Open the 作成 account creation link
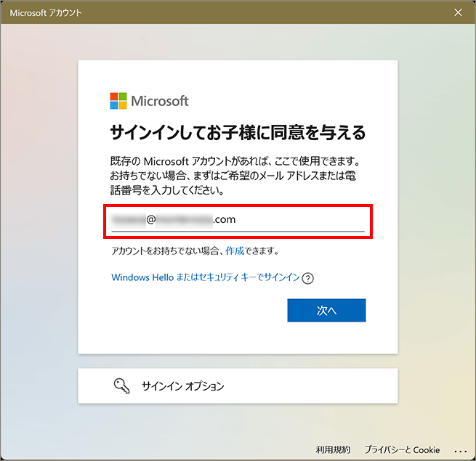The height and width of the screenshot is (461, 476). [x=235, y=250]
